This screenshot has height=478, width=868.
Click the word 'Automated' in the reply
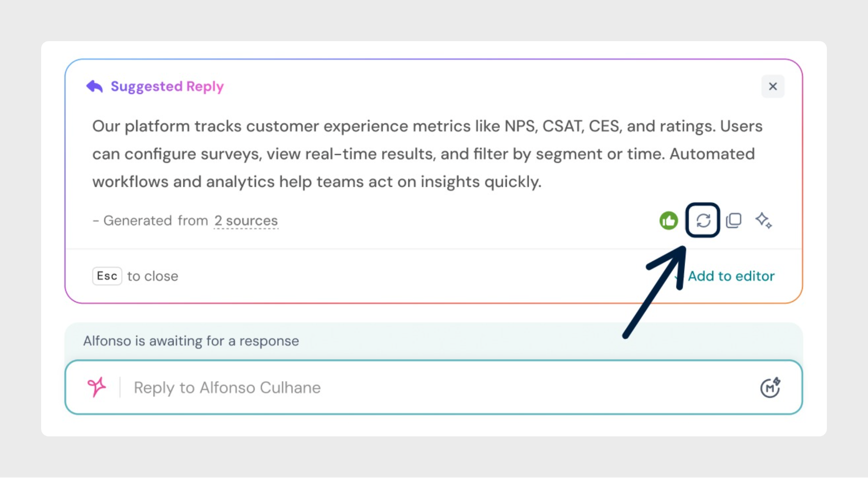point(712,154)
